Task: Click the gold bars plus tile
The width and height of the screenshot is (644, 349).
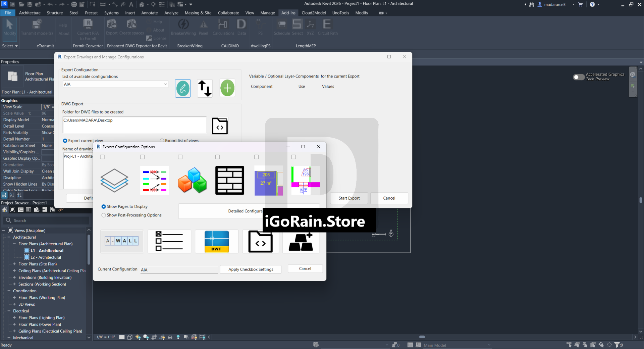Action: [x=301, y=242]
